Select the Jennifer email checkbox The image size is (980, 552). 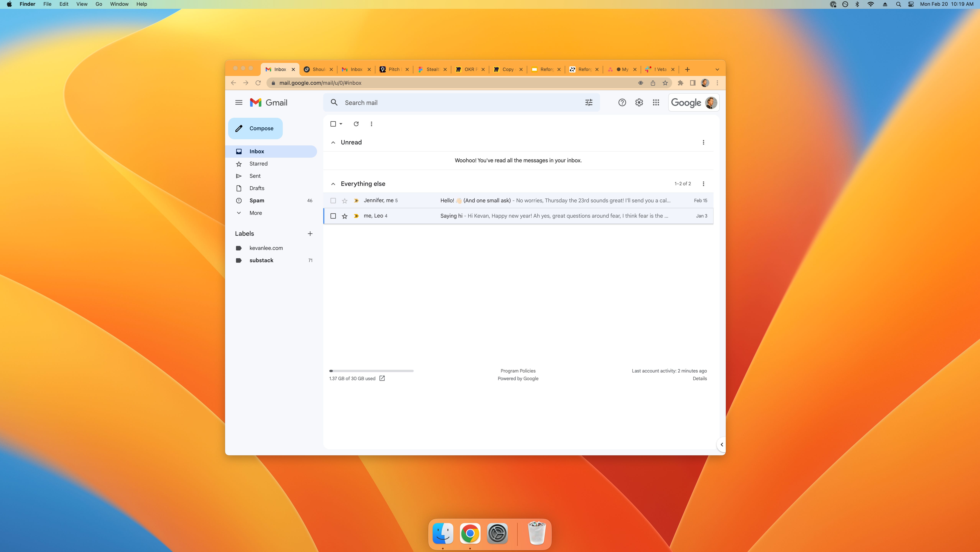333,201
